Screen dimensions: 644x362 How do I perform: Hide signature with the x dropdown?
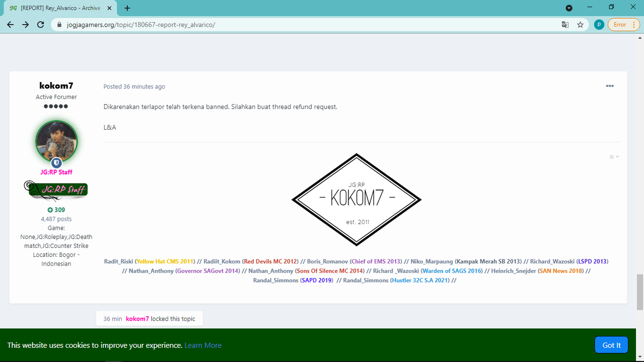click(x=614, y=157)
